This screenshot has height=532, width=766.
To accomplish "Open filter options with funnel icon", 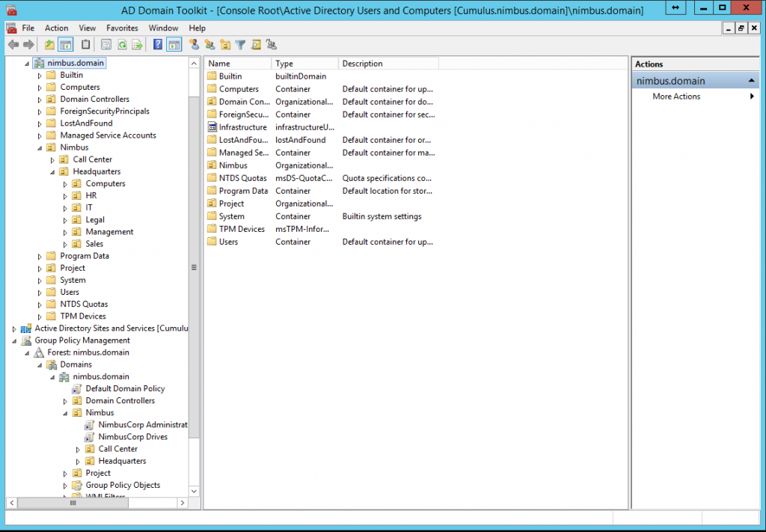I will 240,45.
